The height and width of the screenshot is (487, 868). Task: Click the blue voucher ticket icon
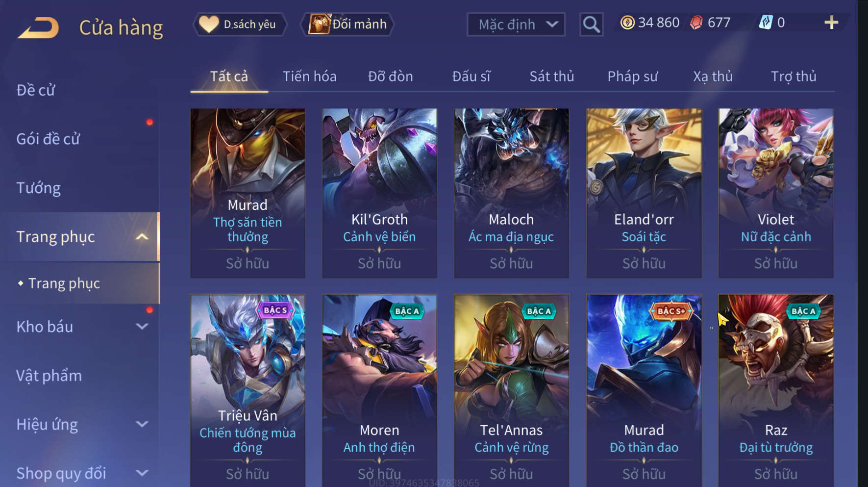coord(766,23)
